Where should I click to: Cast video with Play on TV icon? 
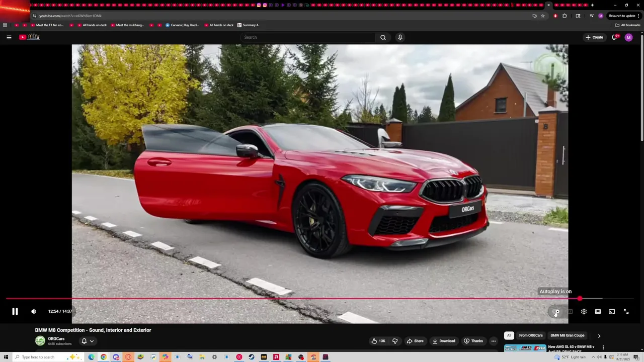(612, 311)
